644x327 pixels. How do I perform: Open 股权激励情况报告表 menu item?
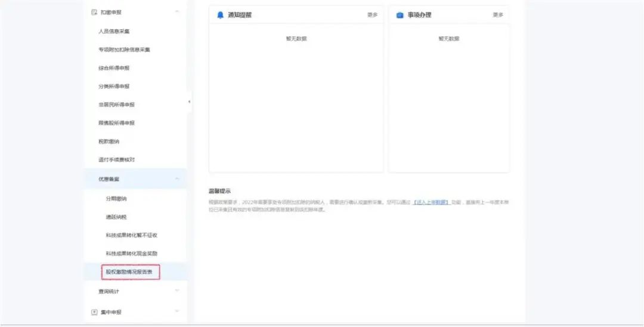[x=129, y=272]
